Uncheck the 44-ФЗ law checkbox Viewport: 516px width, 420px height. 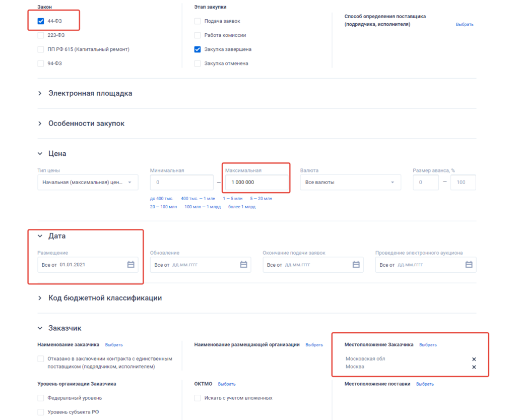click(x=41, y=21)
